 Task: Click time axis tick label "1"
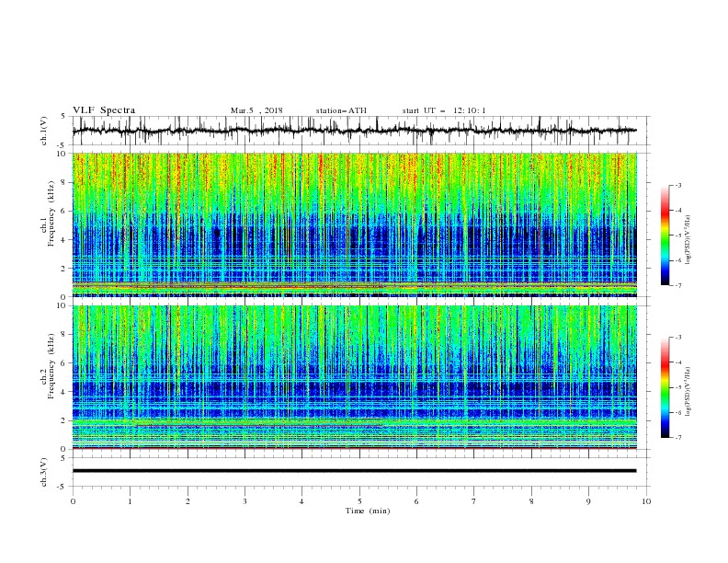[130, 501]
